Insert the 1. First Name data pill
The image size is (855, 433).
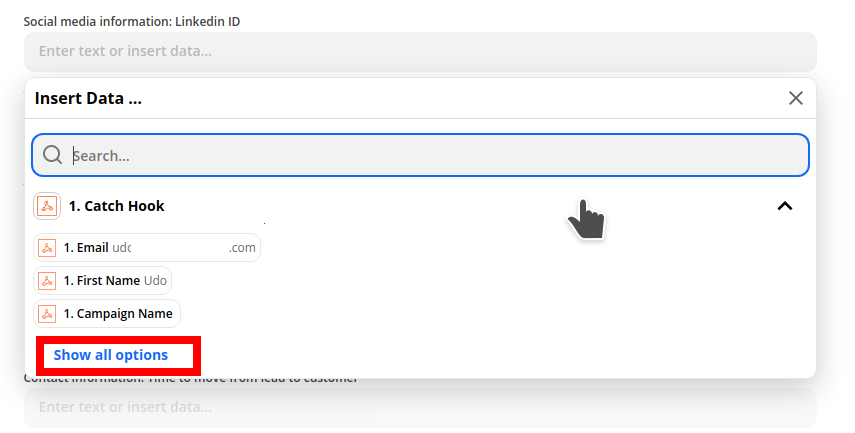103,280
